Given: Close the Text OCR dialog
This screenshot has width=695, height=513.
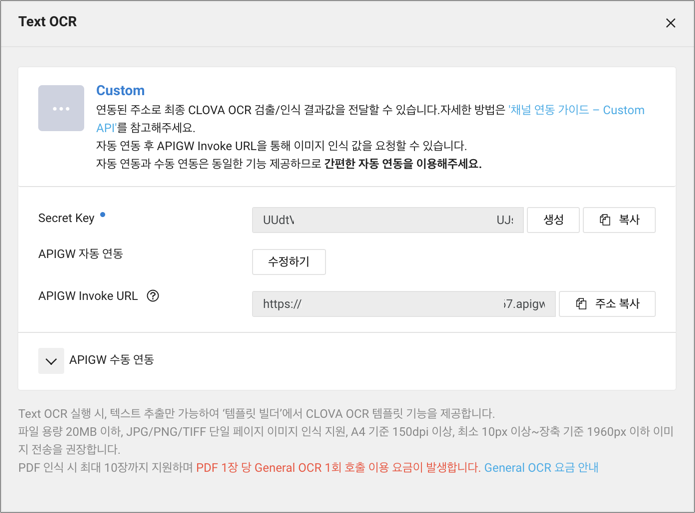Looking at the screenshot, I should click(x=670, y=23).
